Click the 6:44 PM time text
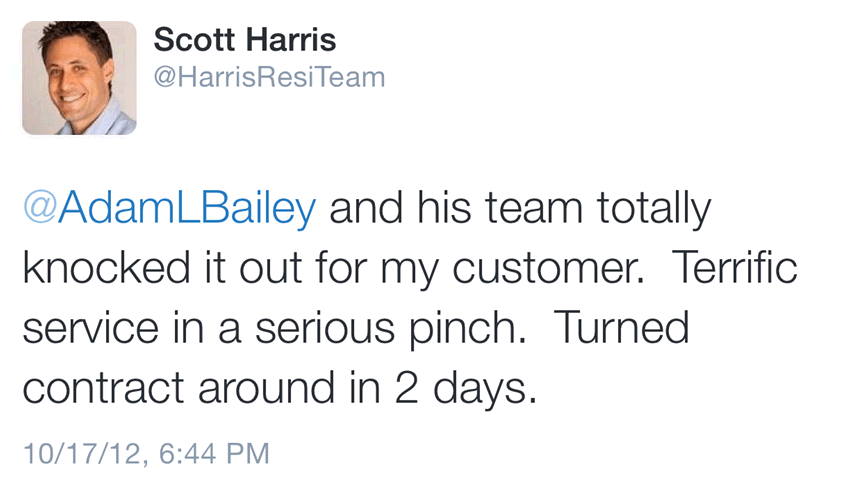Screen dimensions: 861x498 click(214, 453)
